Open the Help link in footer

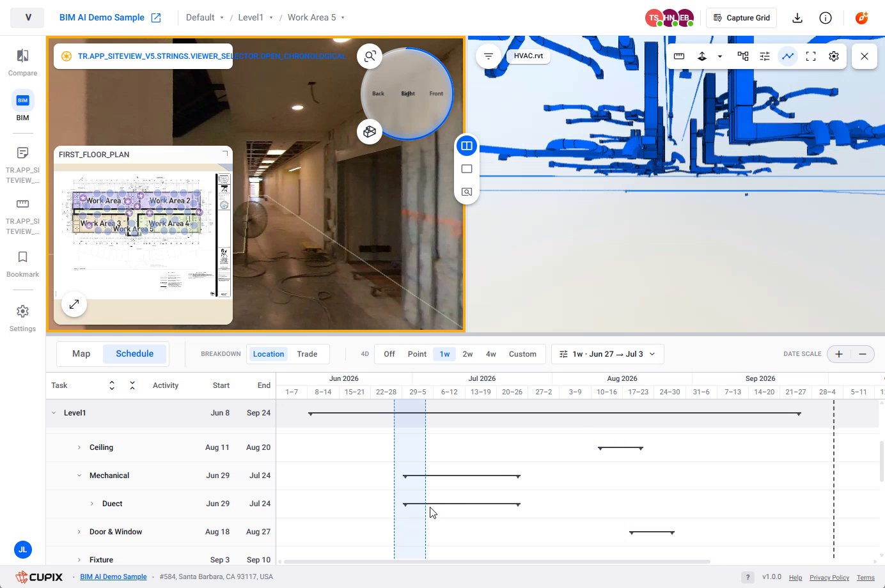pos(795,577)
